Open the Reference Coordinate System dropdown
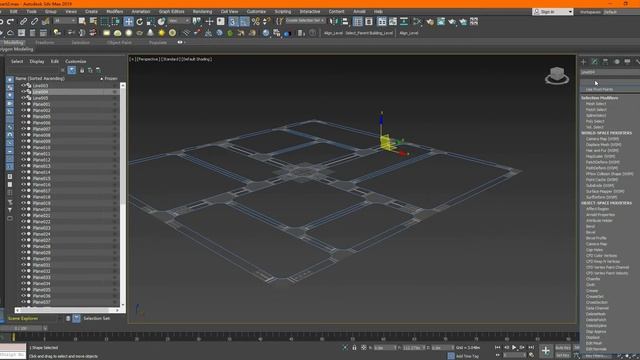 (179, 21)
